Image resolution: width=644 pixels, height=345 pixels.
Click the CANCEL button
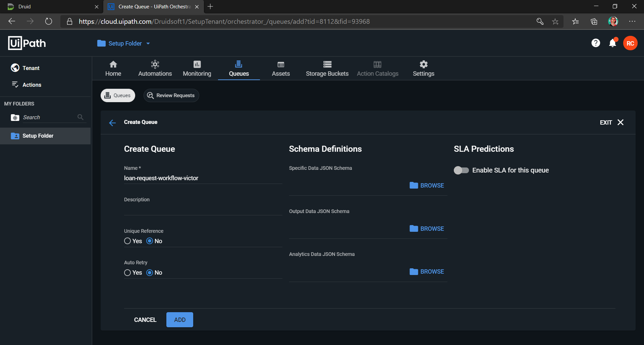click(145, 320)
